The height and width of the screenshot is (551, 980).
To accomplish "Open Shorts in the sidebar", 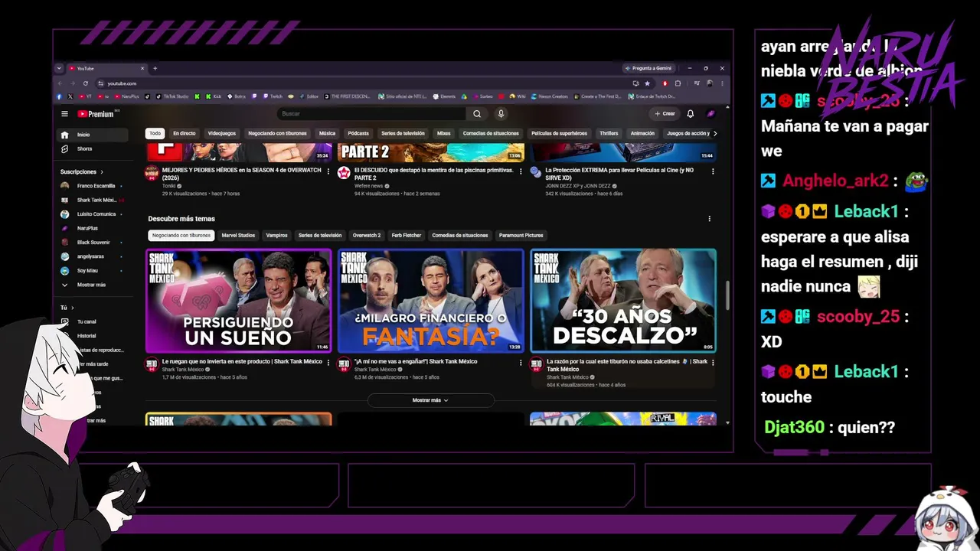I will tap(93, 148).
